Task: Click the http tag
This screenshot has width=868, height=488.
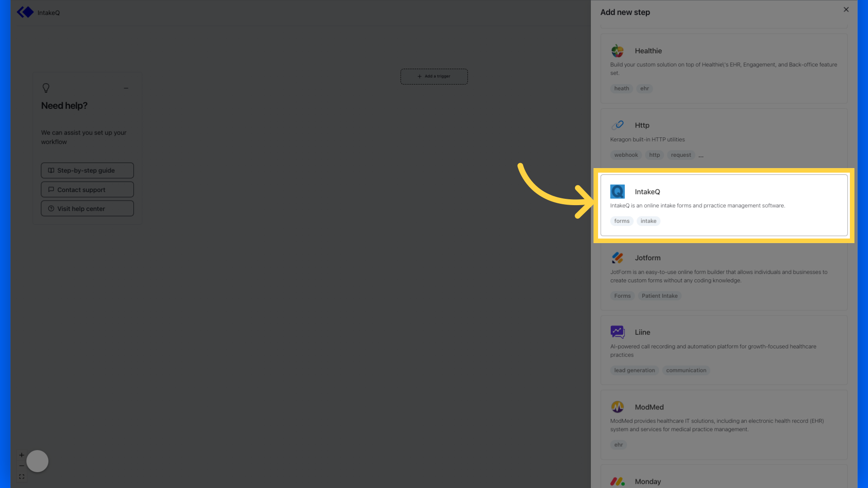Action: coord(655,155)
